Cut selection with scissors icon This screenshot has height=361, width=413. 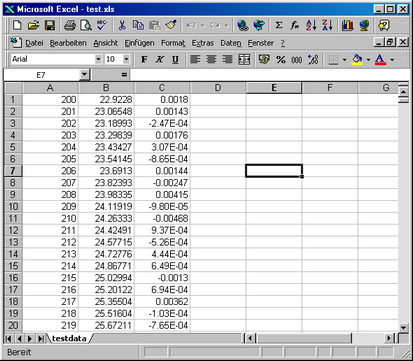[x=122, y=25]
